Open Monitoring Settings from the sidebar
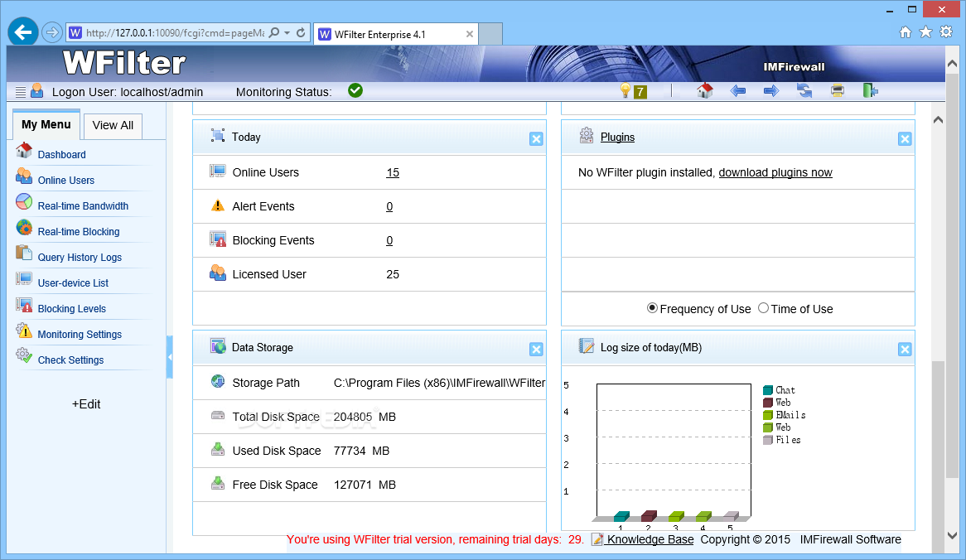 [x=80, y=335]
